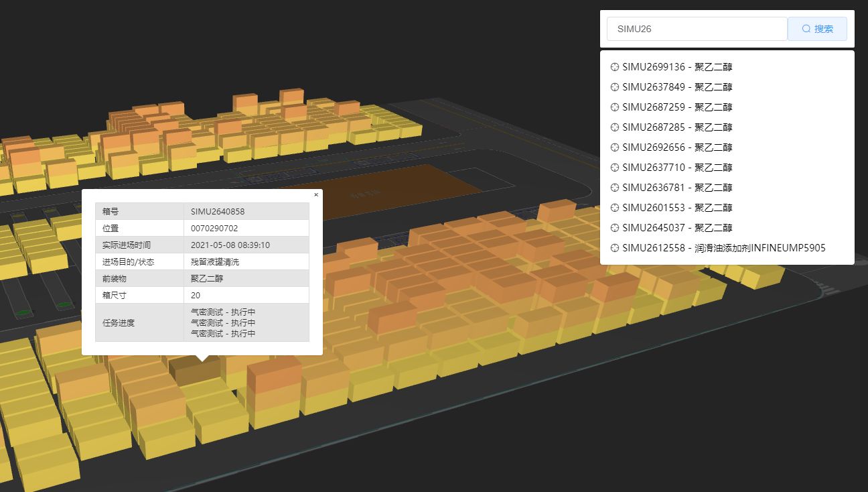
Task: Close the container info popup
Action: point(316,195)
